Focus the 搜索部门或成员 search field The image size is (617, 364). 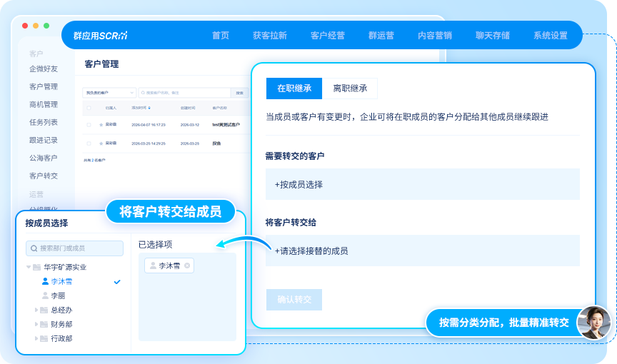(74, 248)
